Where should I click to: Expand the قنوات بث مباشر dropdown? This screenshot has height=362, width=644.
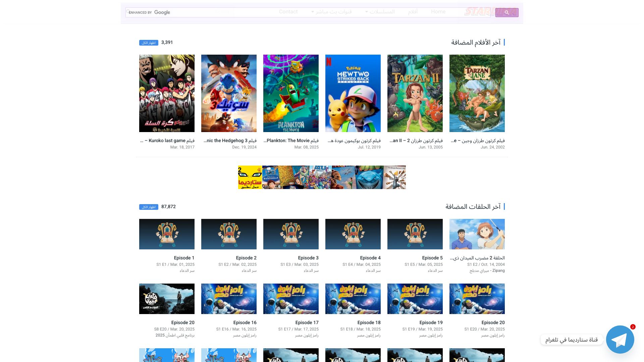(331, 12)
